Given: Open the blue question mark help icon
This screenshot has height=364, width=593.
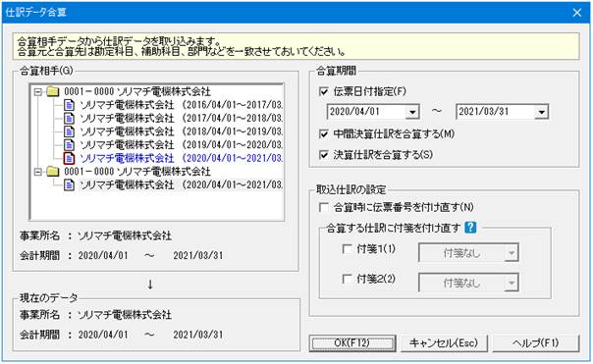Looking at the screenshot, I should 470,228.
